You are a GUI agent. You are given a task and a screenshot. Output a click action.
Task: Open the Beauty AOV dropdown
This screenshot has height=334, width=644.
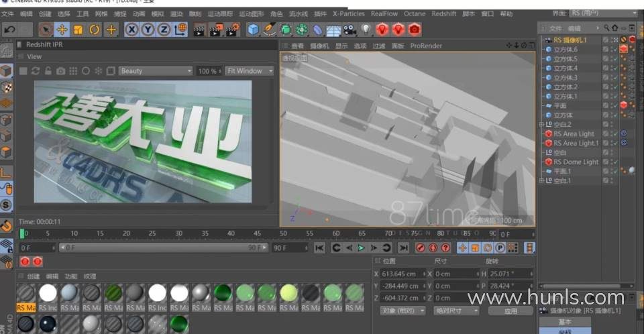156,71
